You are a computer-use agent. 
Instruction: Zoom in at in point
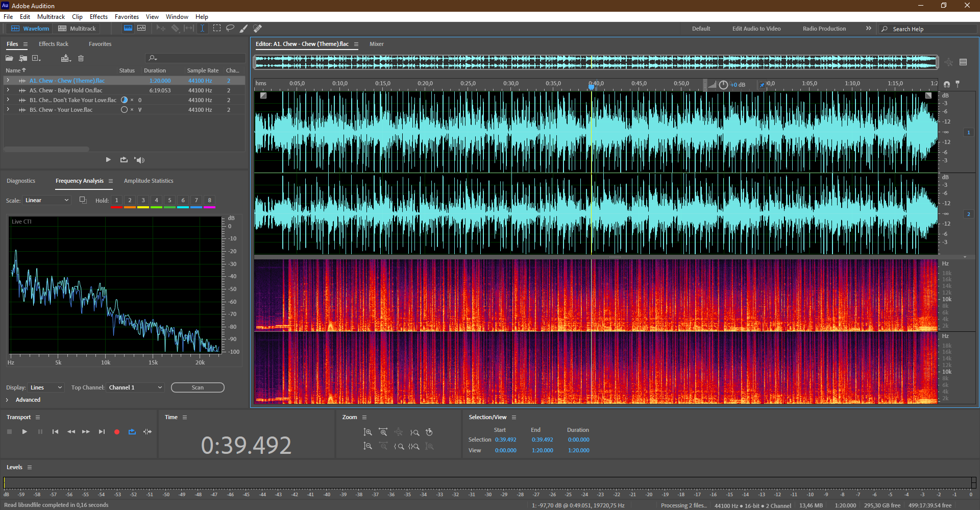click(399, 446)
